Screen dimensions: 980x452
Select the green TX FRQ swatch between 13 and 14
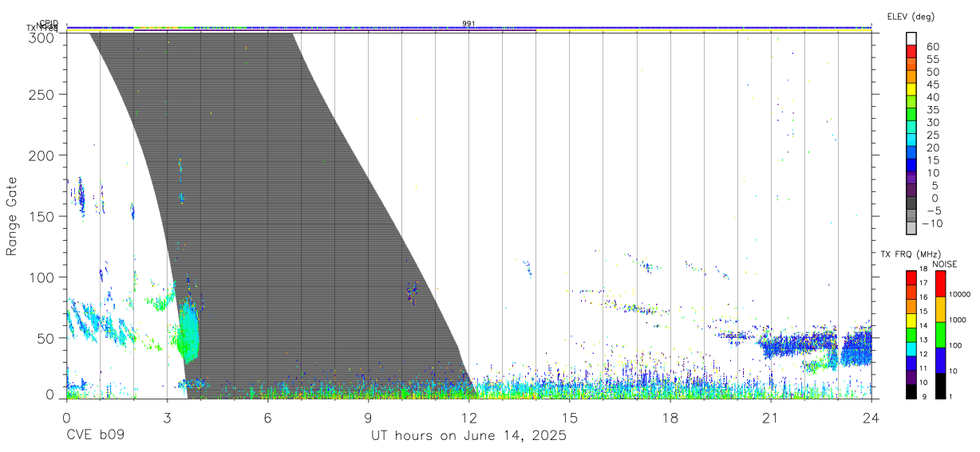(x=911, y=335)
